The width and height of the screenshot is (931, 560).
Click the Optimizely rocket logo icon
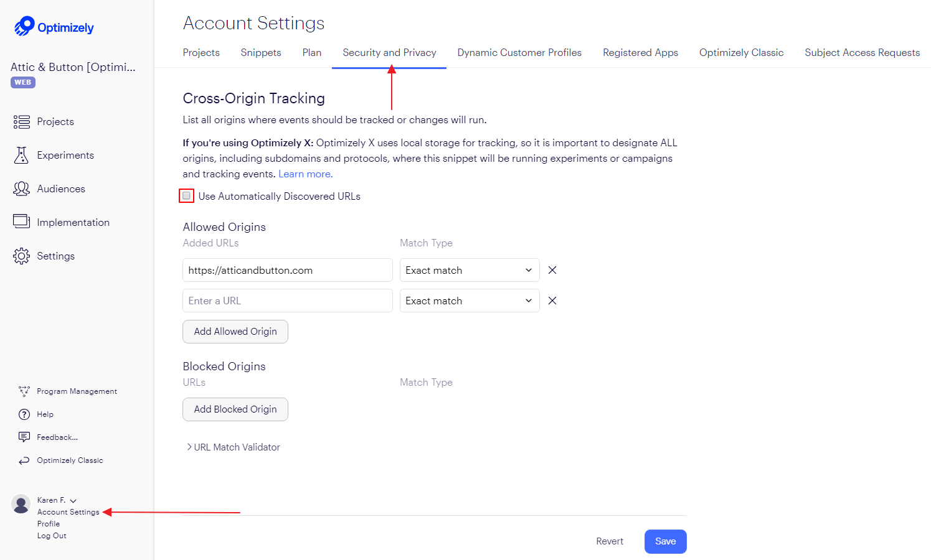[24, 26]
